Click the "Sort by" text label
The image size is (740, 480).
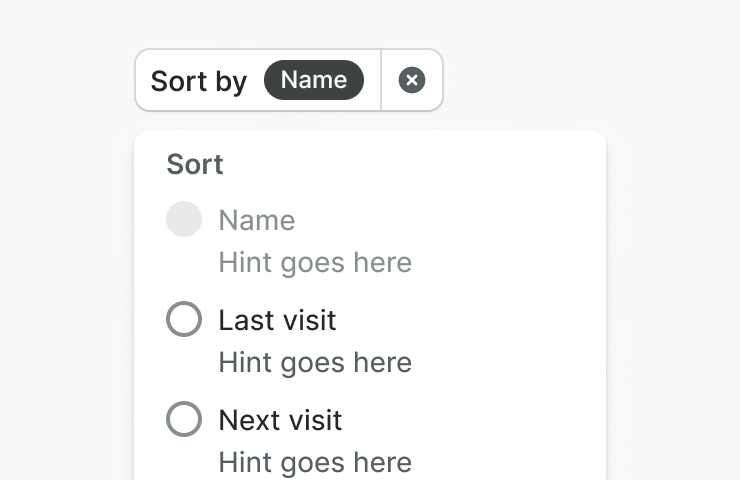tap(198, 81)
